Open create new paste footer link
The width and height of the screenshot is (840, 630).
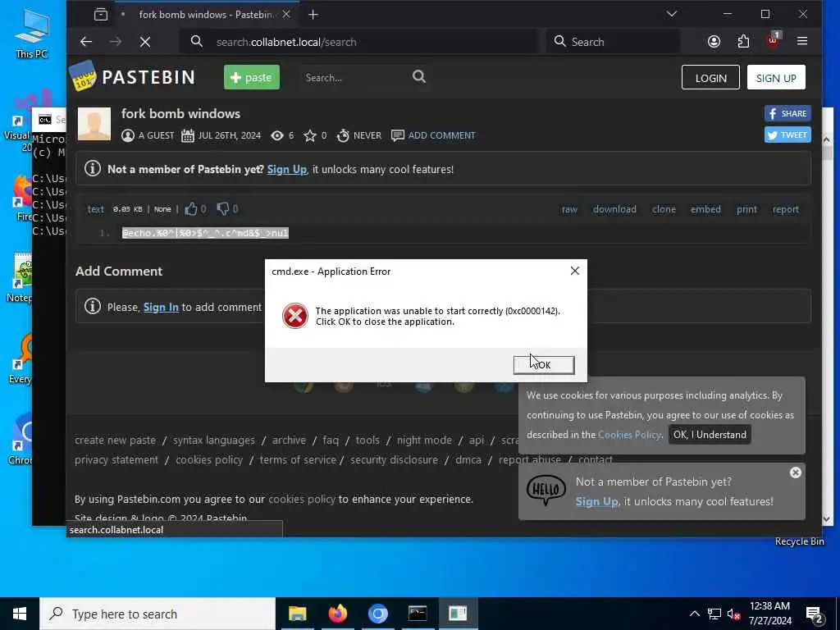(x=115, y=441)
